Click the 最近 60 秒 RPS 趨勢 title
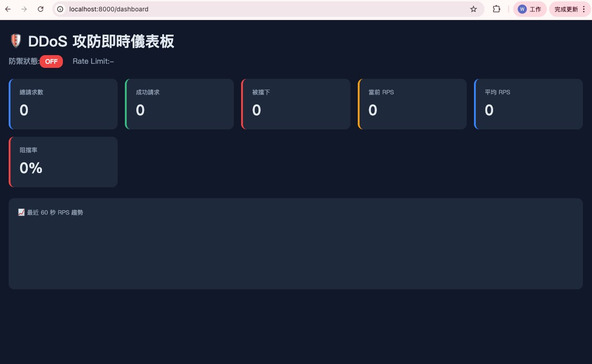 [x=55, y=212]
